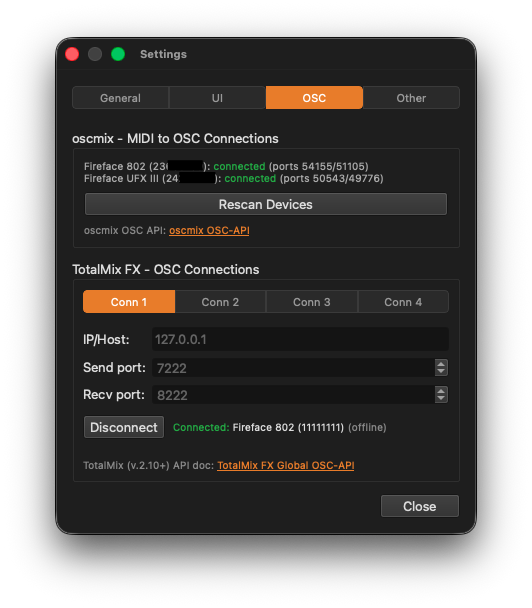Click the 'IP/Host:' label

[x=106, y=340]
